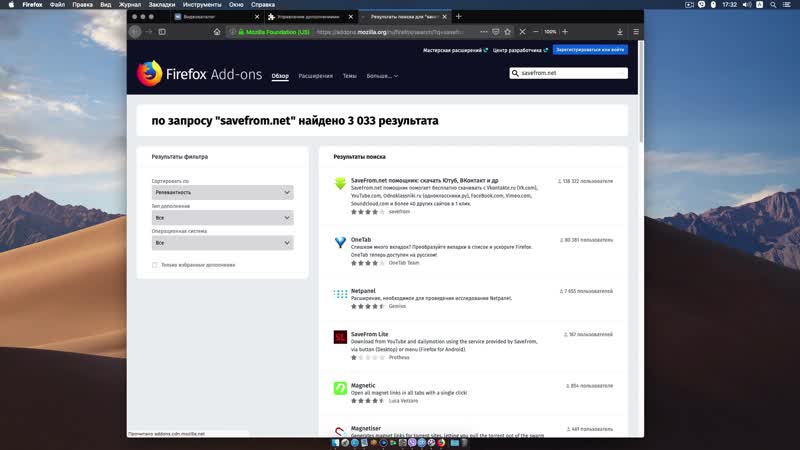This screenshot has width=800, height=450.
Task: Tick the featured add-ons only checkbox
Action: pos(155,265)
